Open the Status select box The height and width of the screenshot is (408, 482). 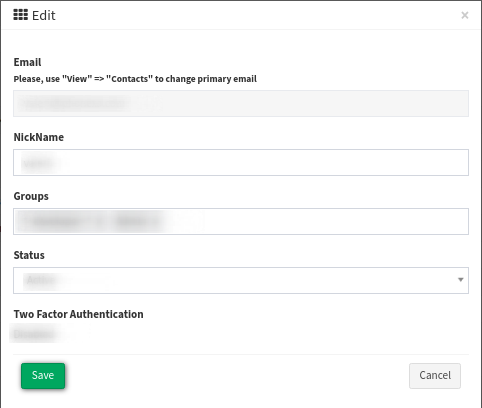[241, 280]
